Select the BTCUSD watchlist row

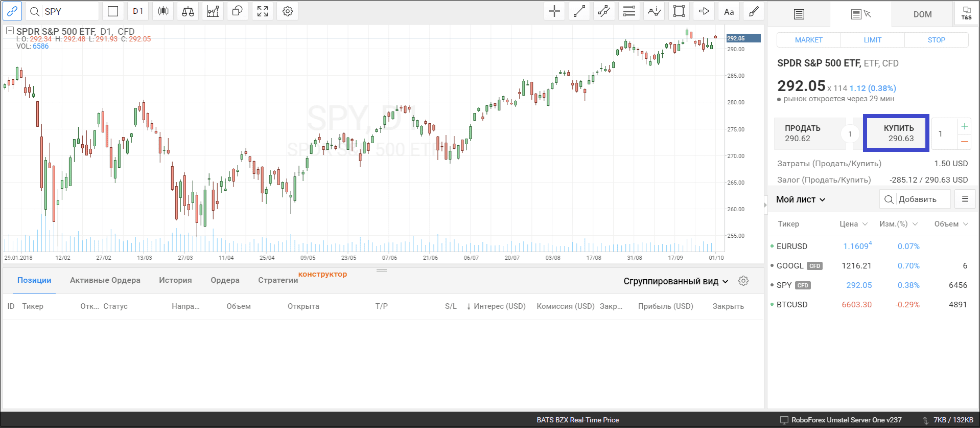[x=873, y=304]
